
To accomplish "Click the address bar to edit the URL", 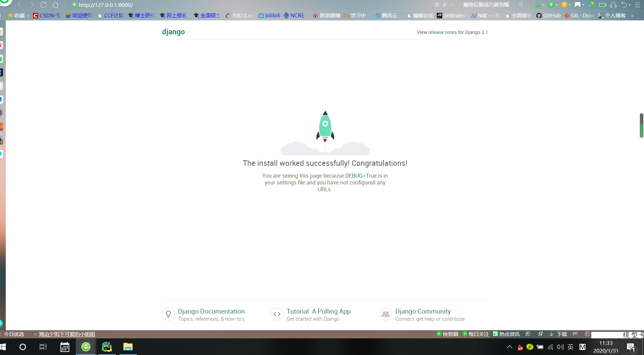I will [x=102, y=5].
